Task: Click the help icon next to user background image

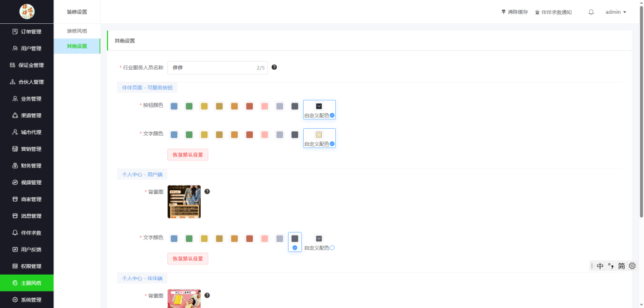Action: [207, 191]
